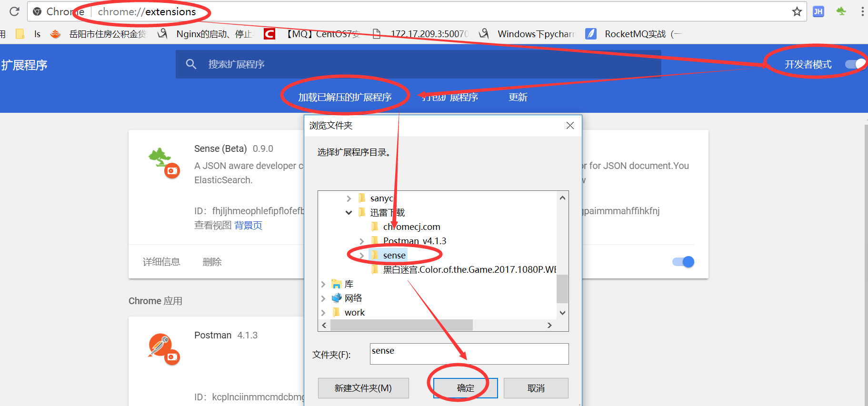
Task: Expand the sense folder node
Action: [361, 256]
